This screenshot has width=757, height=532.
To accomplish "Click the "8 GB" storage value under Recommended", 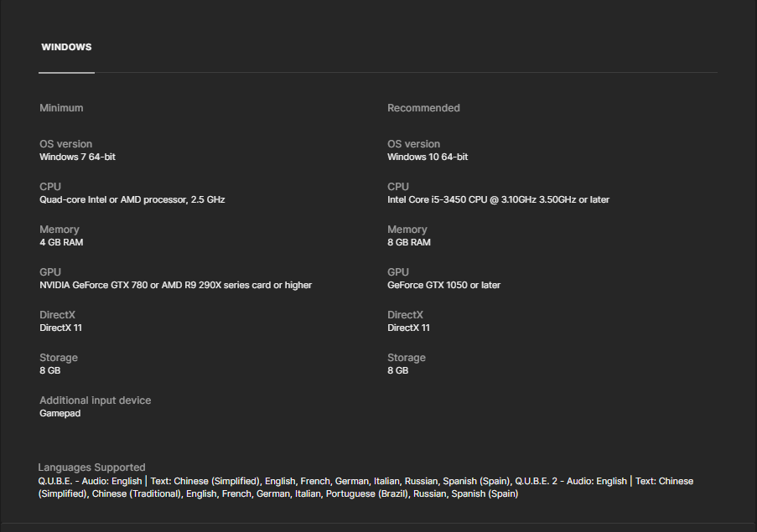I will 397,370.
